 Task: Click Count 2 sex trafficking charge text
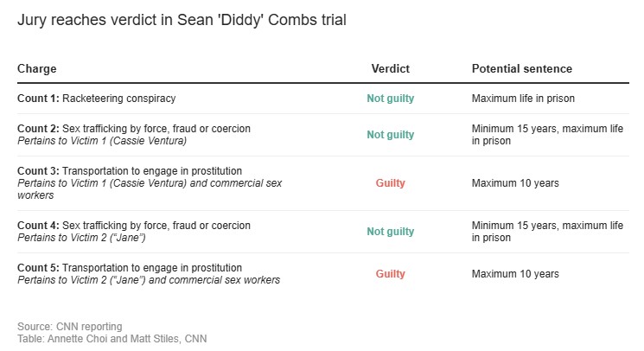(x=134, y=129)
